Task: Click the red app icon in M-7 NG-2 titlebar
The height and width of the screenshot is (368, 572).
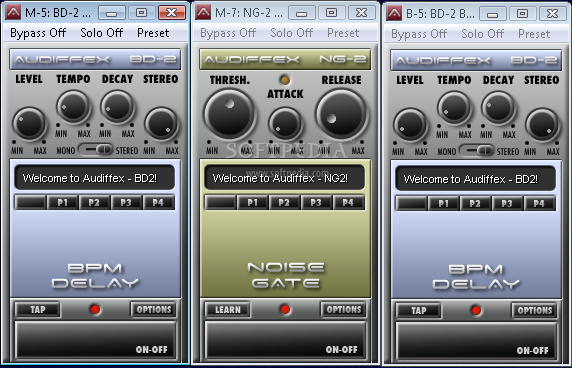Action: [203, 13]
